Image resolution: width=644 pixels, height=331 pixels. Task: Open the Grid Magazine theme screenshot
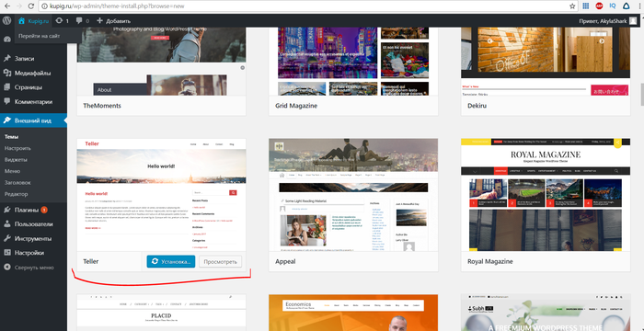pos(353,62)
